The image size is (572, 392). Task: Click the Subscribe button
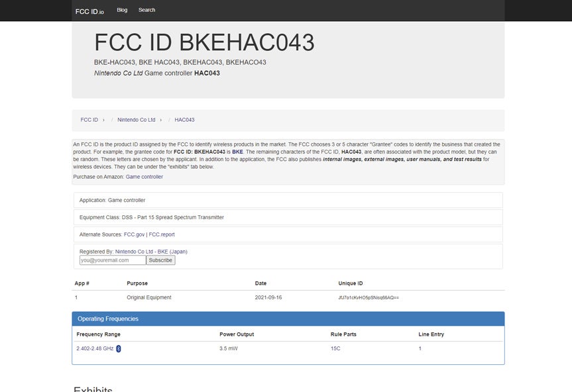160,260
